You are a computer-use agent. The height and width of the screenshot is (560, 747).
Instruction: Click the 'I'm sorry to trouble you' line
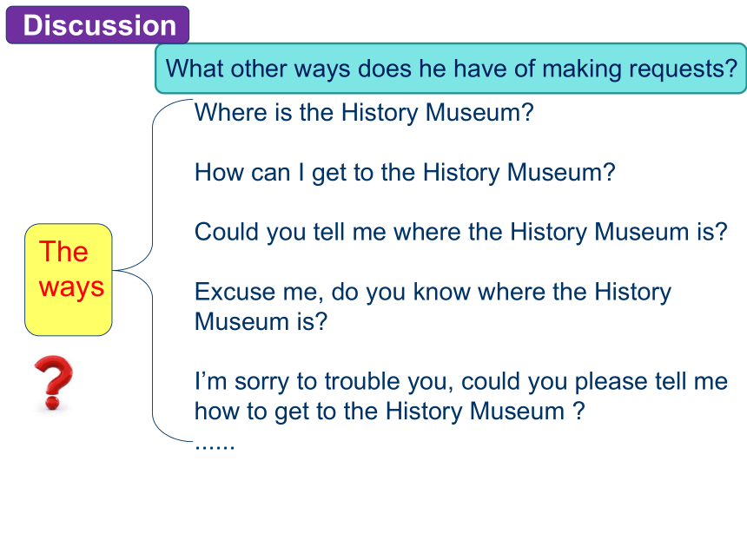coord(460,381)
